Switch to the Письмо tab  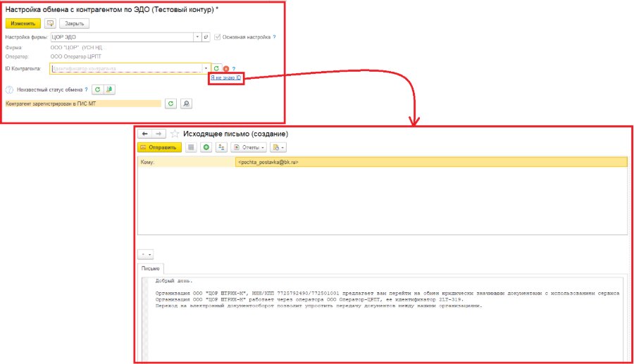pos(151,269)
